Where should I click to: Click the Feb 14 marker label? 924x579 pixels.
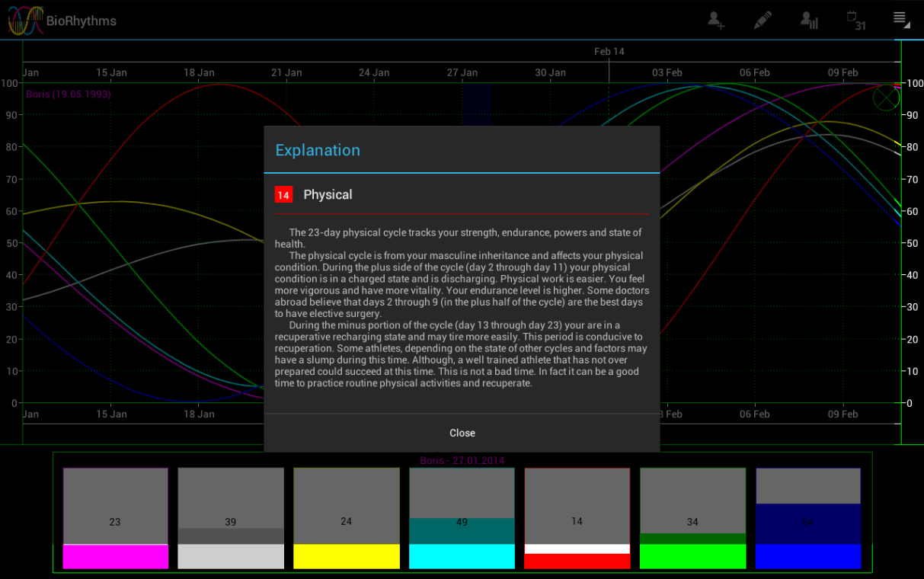pyautogui.click(x=609, y=52)
